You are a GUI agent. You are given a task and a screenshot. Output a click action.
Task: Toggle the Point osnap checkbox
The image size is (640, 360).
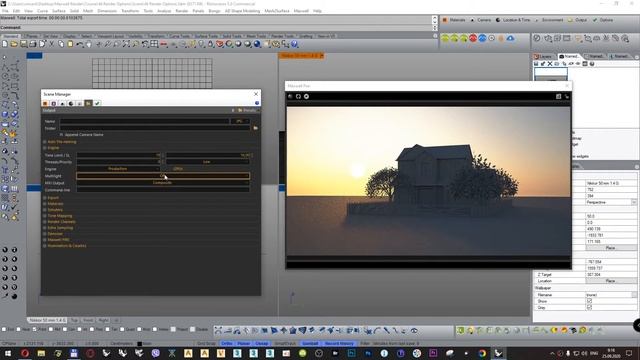(34, 329)
